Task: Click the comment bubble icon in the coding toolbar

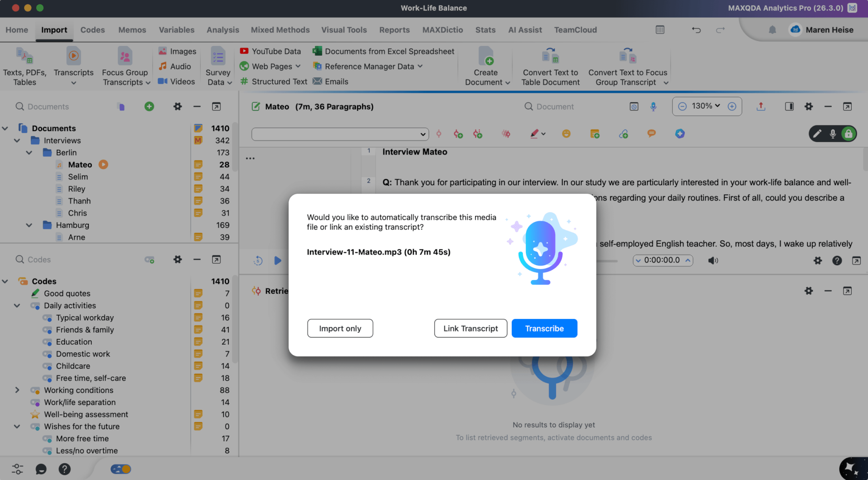Action: tap(651, 134)
